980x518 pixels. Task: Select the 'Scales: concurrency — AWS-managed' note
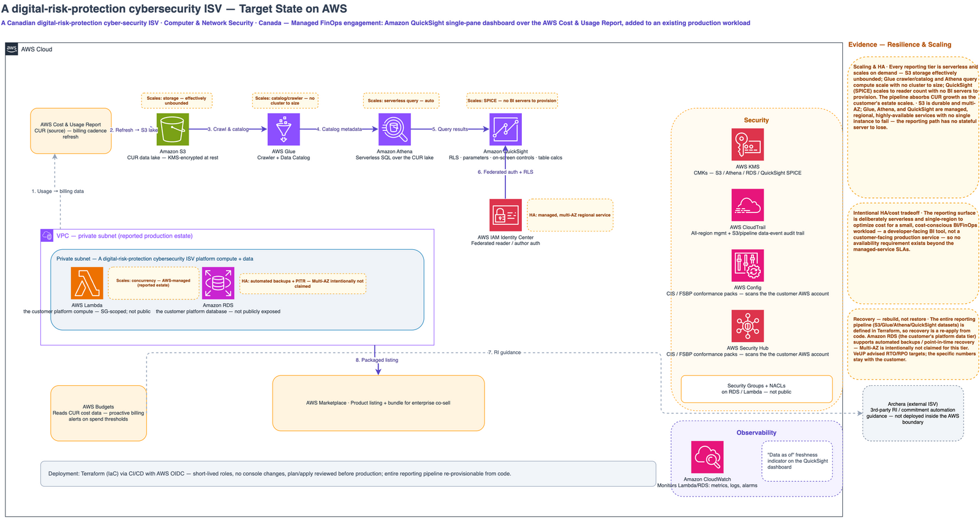[153, 283]
